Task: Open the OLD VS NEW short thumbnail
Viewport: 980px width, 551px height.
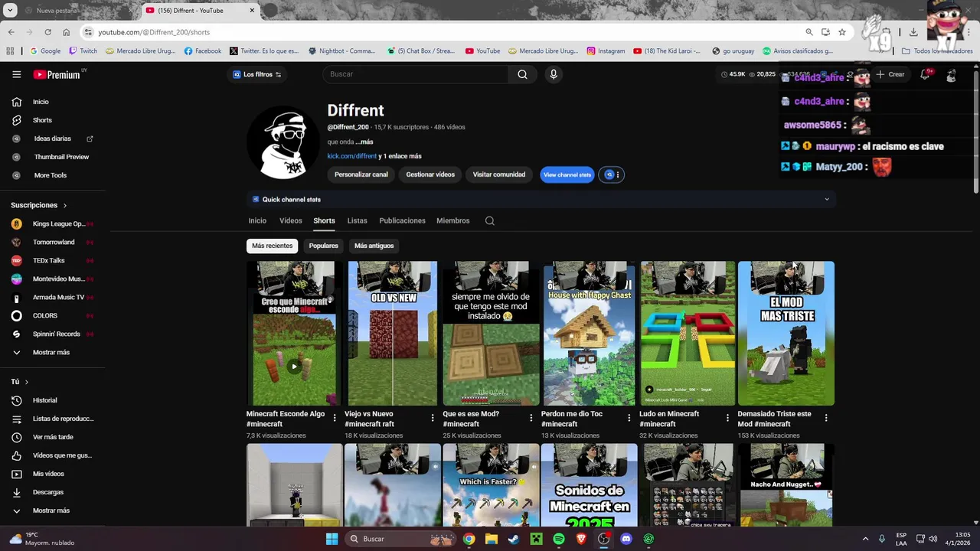Action: coord(393,334)
